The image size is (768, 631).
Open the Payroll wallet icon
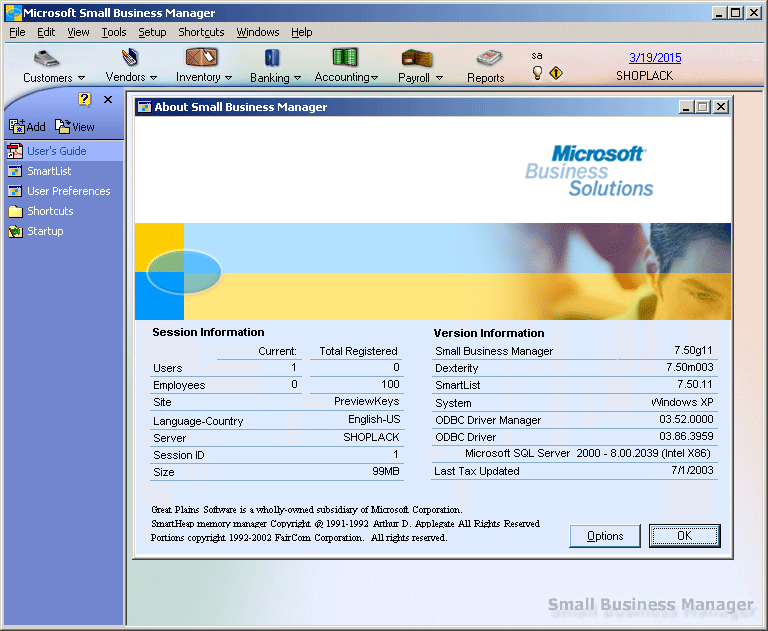417,58
